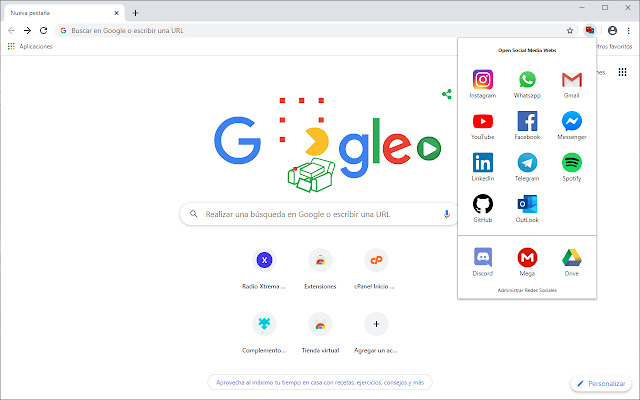Reload the page

[x=43, y=31]
